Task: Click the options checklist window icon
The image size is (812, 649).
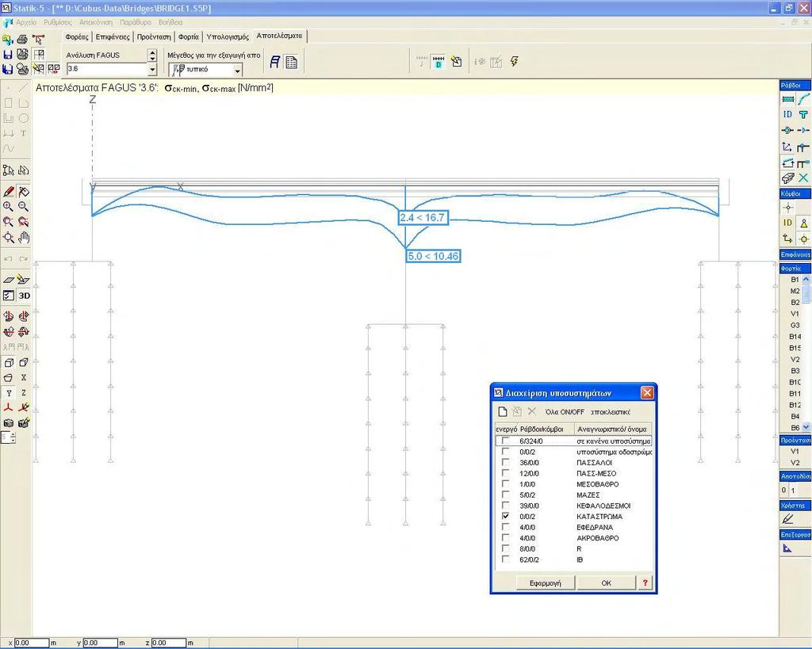Action: pos(8,296)
